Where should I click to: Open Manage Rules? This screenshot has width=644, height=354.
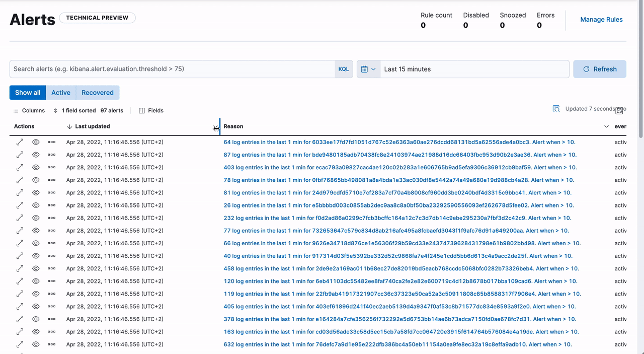coord(601,19)
